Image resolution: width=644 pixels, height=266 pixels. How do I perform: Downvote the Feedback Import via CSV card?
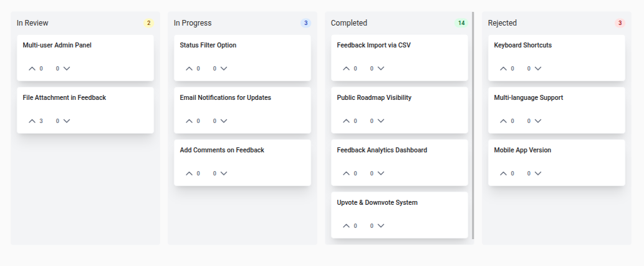[381, 69]
